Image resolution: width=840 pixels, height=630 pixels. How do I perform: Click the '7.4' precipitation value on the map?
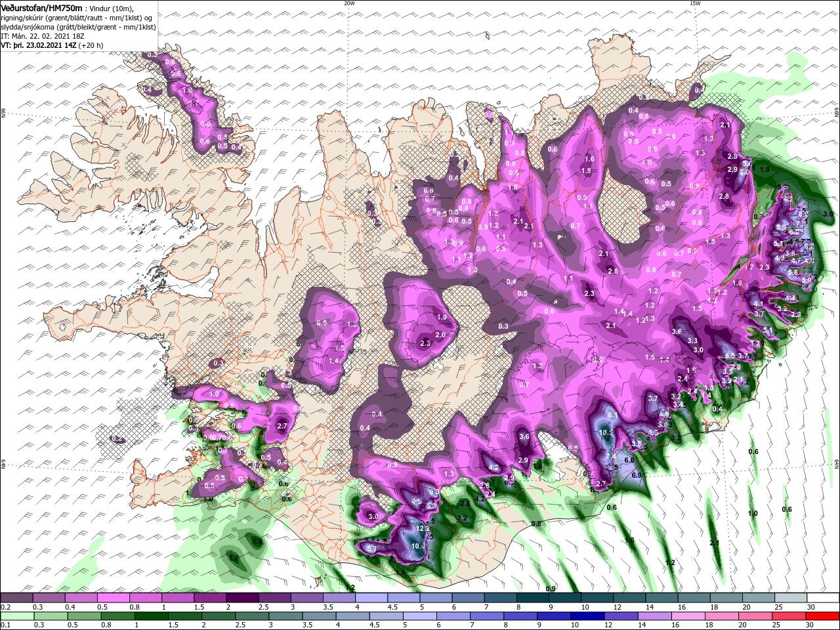pyautogui.click(x=610, y=457)
